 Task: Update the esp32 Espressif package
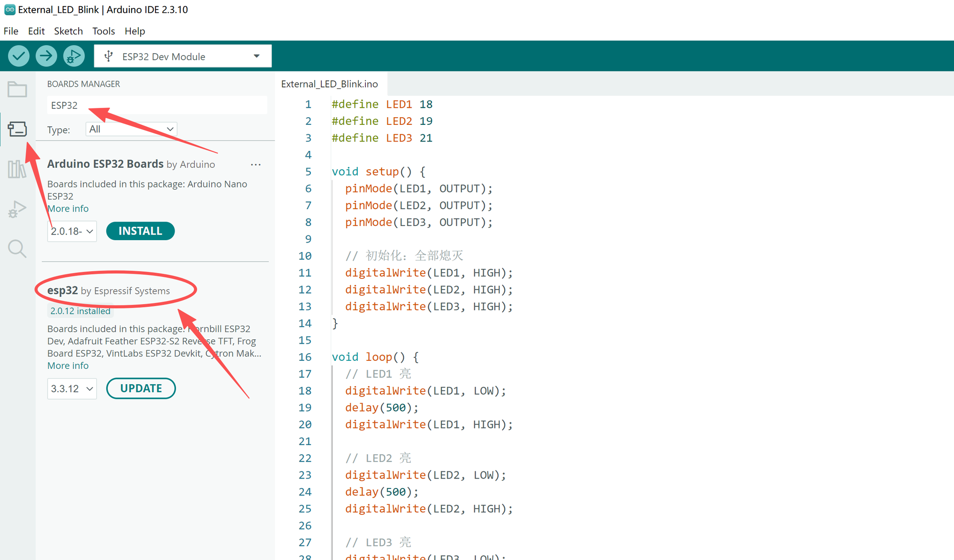(x=141, y=388)
